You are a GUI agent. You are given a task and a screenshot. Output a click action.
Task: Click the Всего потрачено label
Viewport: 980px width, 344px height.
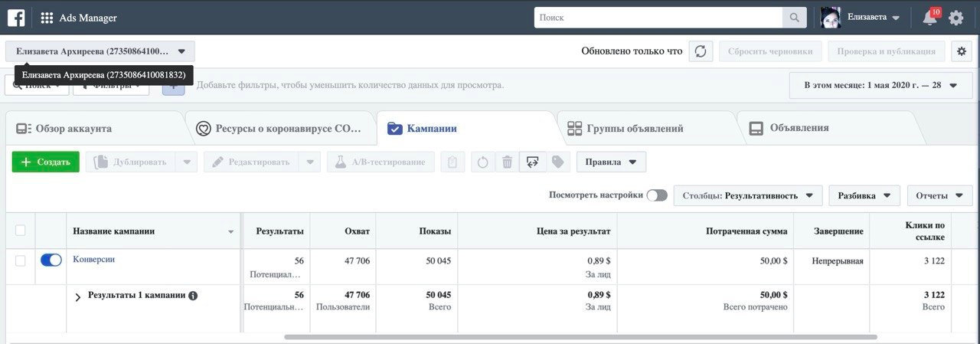tap(755, 307)
